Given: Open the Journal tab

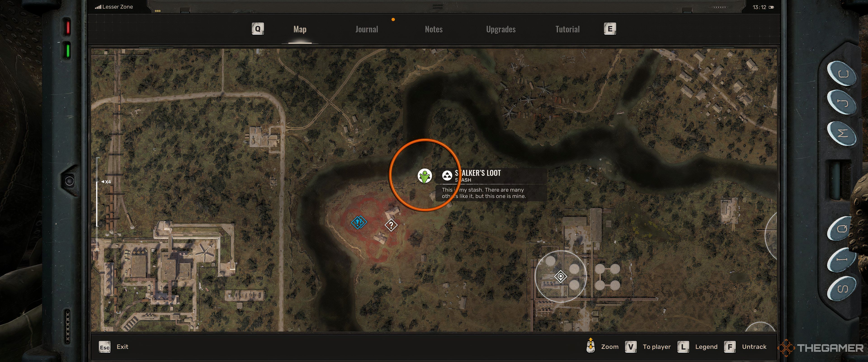Looking at the screenshot, I should (x=366, y=29).
